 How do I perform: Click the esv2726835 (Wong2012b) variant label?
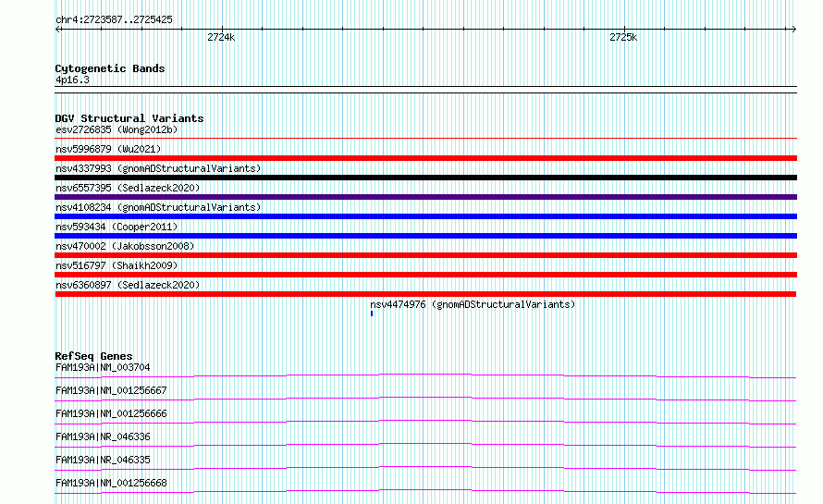pos(117,129)
